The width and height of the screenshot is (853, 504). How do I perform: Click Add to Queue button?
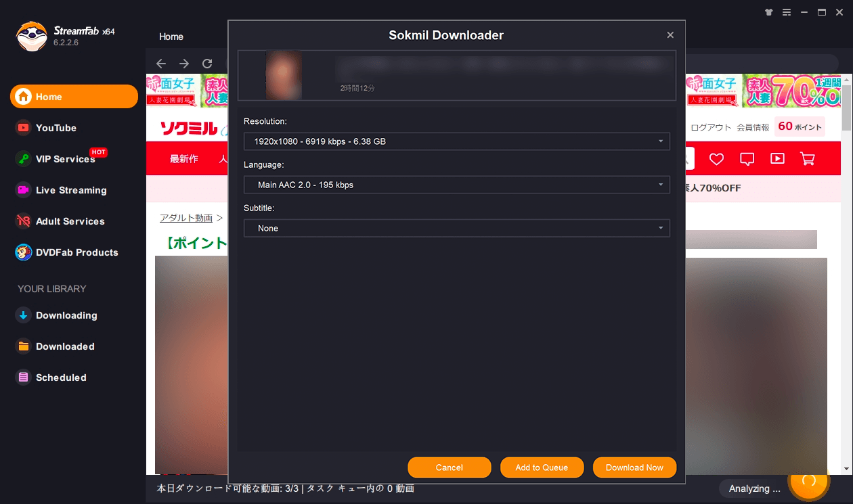pyautogui.click(x=542, y=467)
